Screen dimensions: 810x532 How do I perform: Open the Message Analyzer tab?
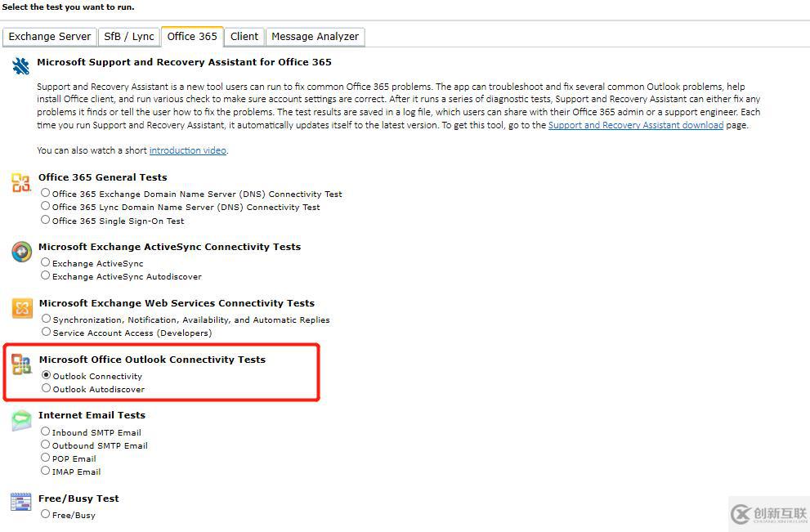315,37
